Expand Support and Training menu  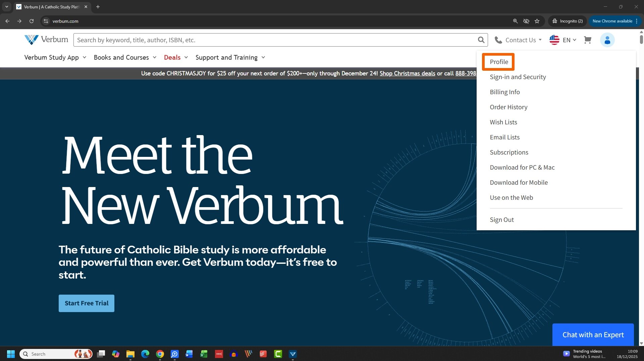(x=230, y=57)
